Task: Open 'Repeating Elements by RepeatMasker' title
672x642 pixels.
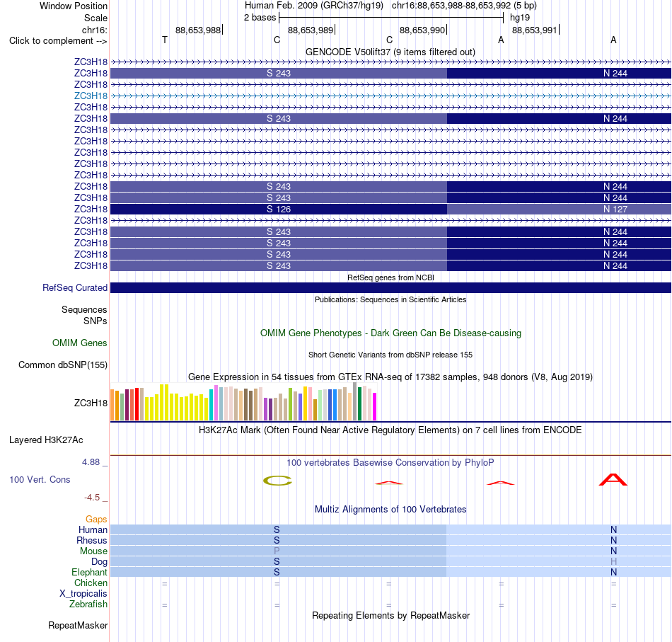Action: pos(390,615)
